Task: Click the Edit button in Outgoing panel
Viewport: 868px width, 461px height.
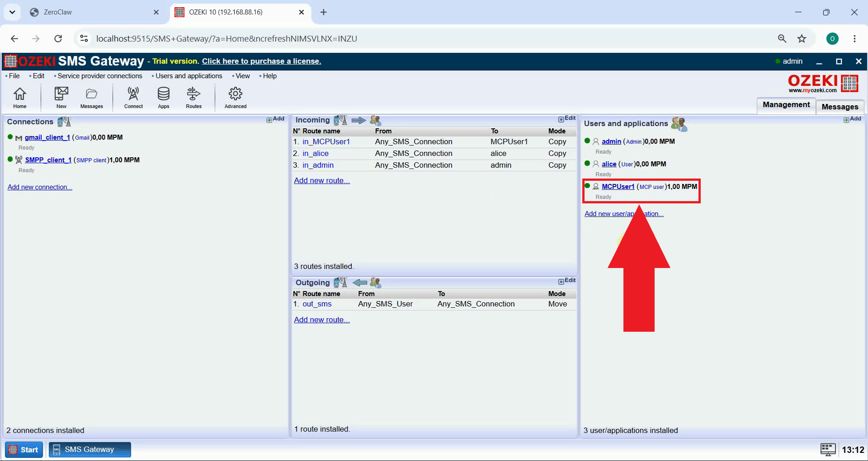Action: coord(567,281)
